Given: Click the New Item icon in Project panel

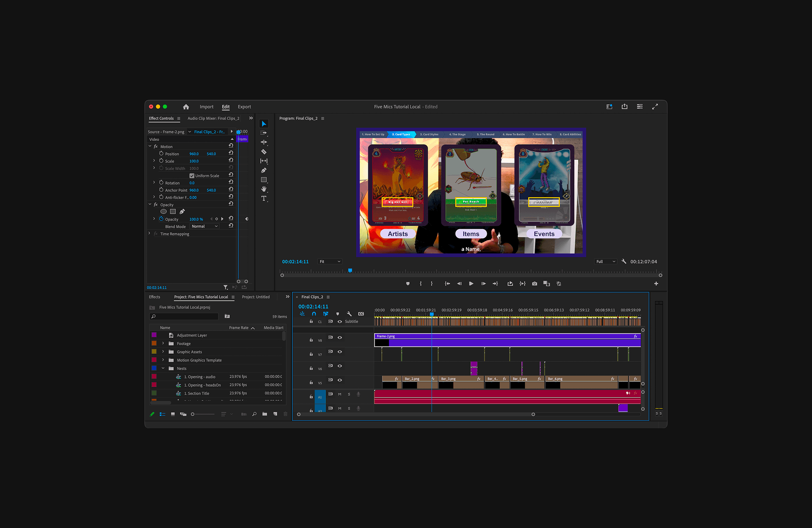Looking at the screenshot, I should (275, 414).
